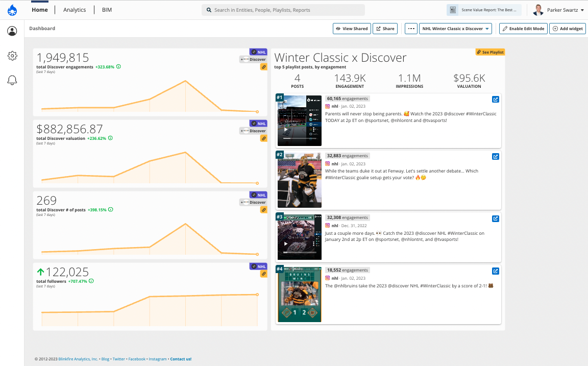Click the search input field
588x366 pixels.
(x=283, y=10)
